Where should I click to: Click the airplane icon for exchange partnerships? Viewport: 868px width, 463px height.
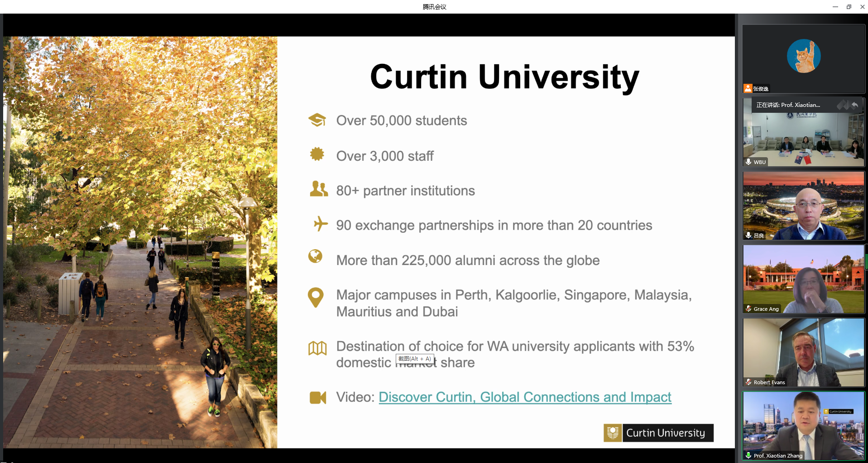point(320,224)
